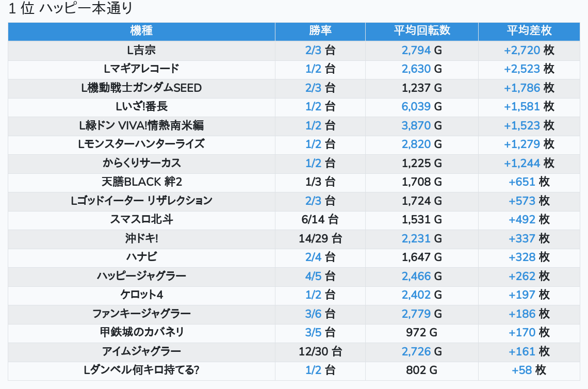
Task: Click the +2,523 枚 difference value
Action: (529, 69)
